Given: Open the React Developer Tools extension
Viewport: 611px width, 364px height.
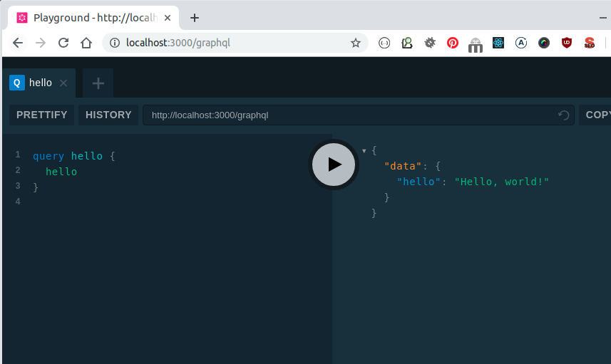Looking at the screenshot, I should (x=498, y=43).
